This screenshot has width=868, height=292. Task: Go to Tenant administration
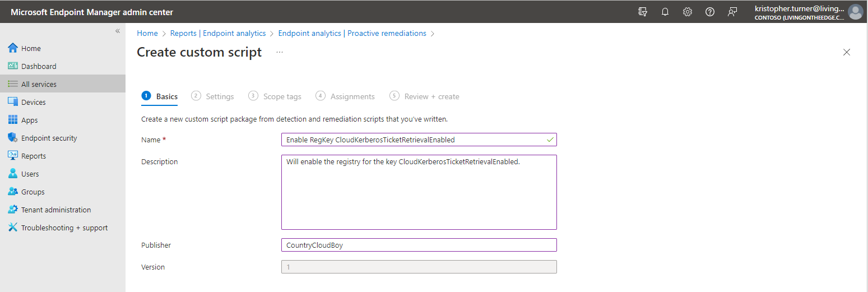pyautogui.click(x=55, y=210)
